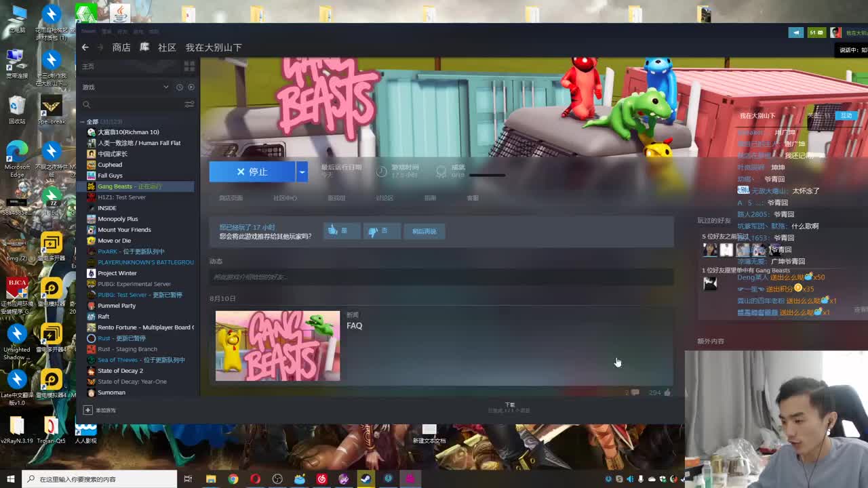Click the Rust game icon
The image size is (868, 488).
pyautogui.click(x=92, y=338)
